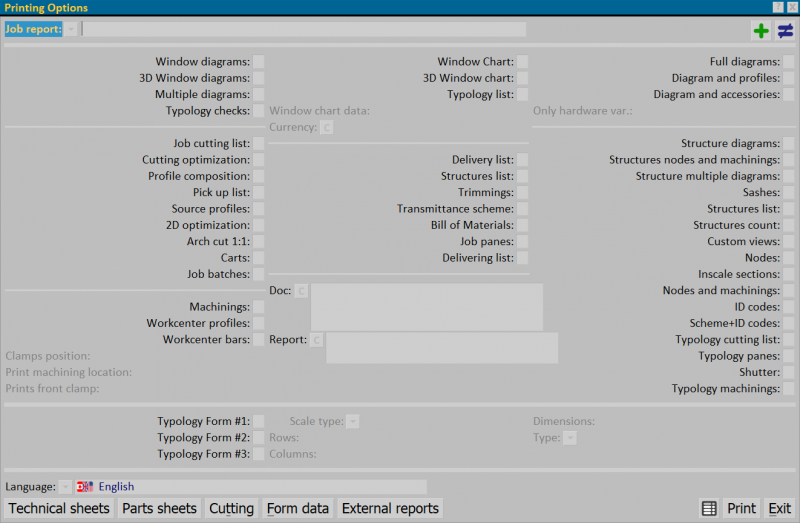Toggle the Cutting optimization checkbox
The width and height of the screenshot is (800, 523).
(x=259, y=160)
